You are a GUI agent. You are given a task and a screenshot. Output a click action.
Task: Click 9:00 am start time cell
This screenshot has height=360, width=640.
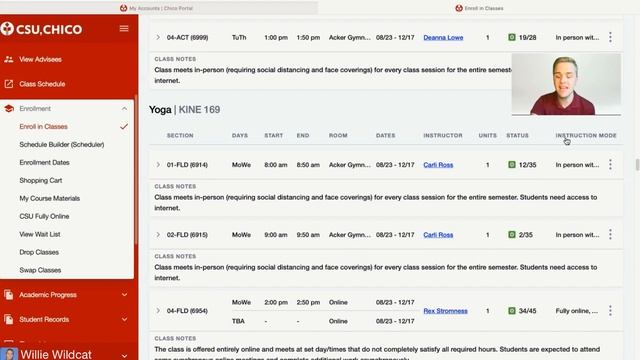pos(276,234)
